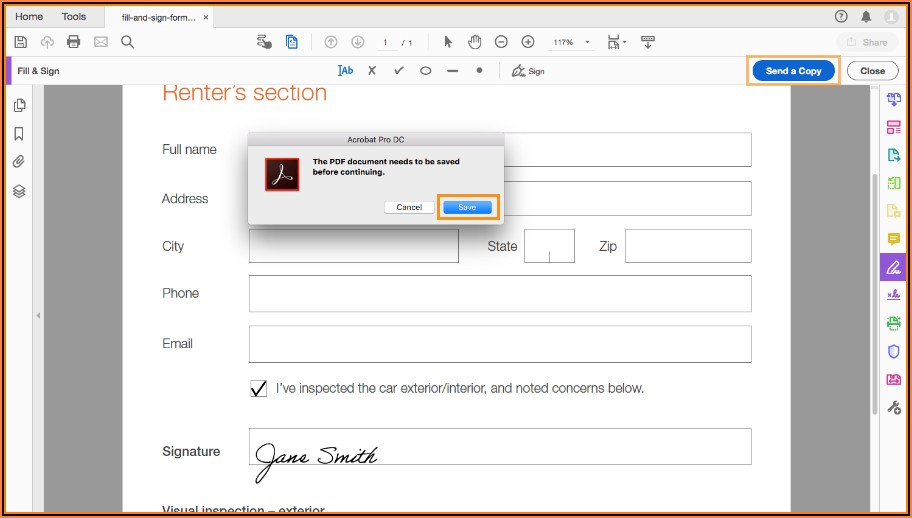Open the search magnifier tool
The image size is (912, 518).
127,42
